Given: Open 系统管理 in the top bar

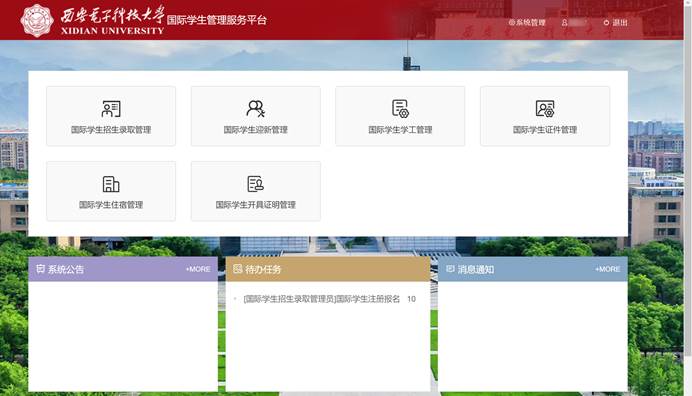Looking at the screenshot, I should (527, 23).
